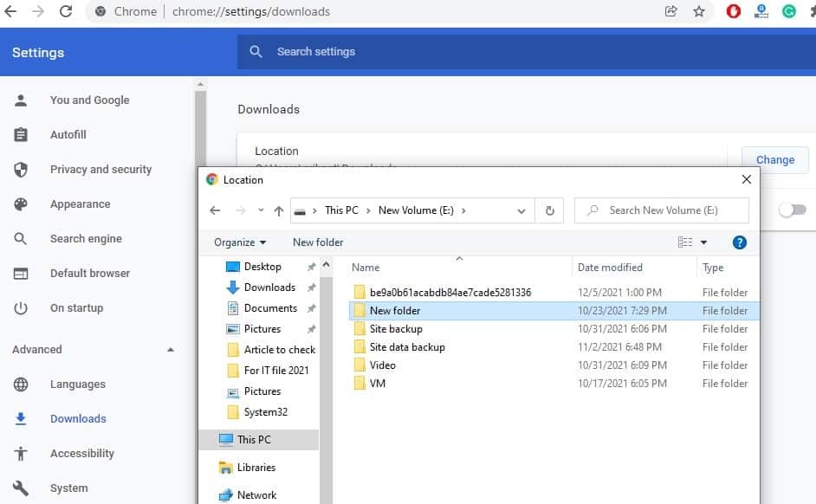Toggle the ask where to save switch
This screenshot has width=816, height=504.
792,210
